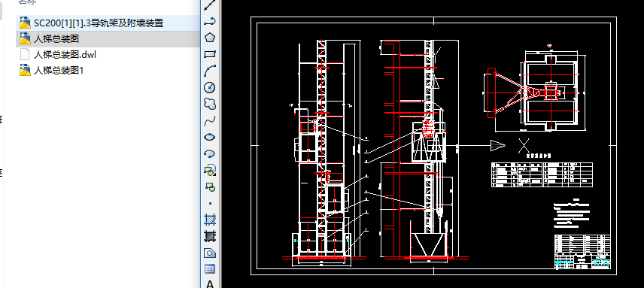The width and height of the screenshot is (644, 288).
Task: Open the Table tool
Action: (210, 269)
